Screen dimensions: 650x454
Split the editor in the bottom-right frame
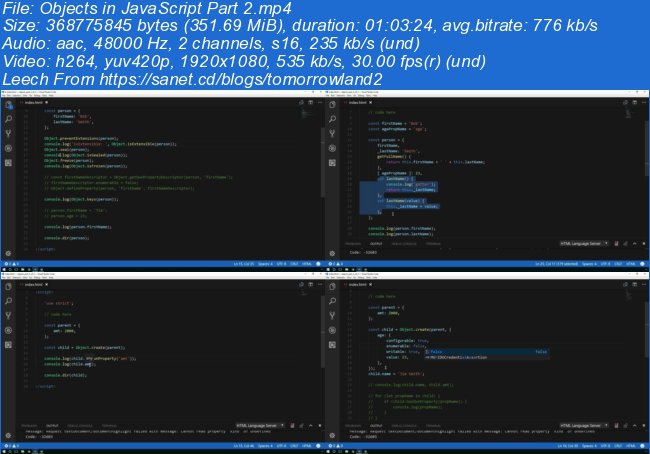pyautogui.click(x=635, y=284)
